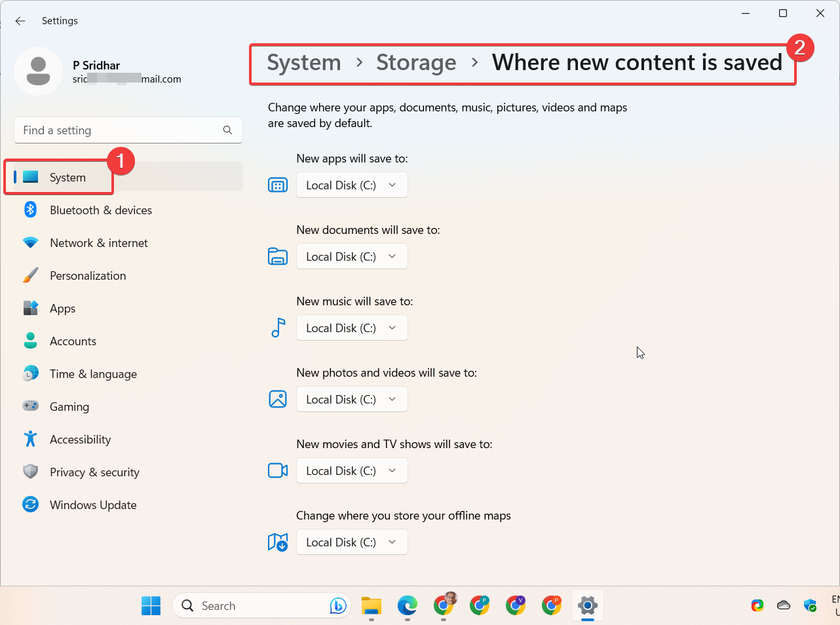Screen dimensions: 840x625
Task: Click the System breadcrumb link
Action: pos(304,63)
